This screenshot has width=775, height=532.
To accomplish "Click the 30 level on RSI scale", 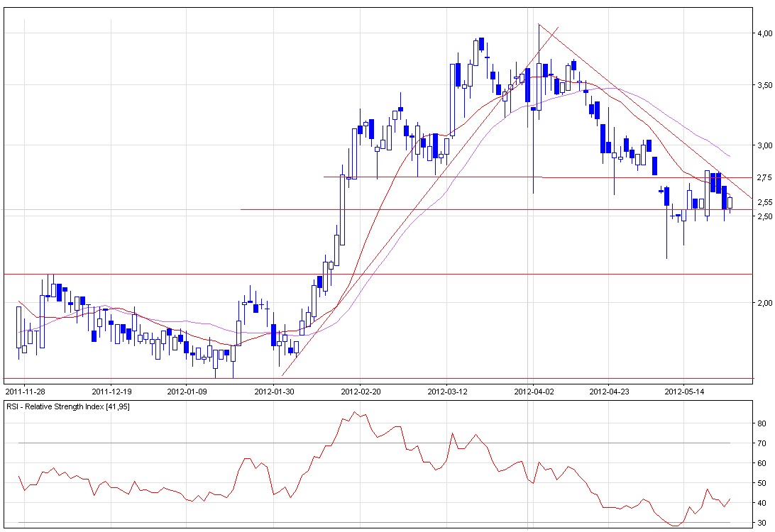I will point(761,523).
